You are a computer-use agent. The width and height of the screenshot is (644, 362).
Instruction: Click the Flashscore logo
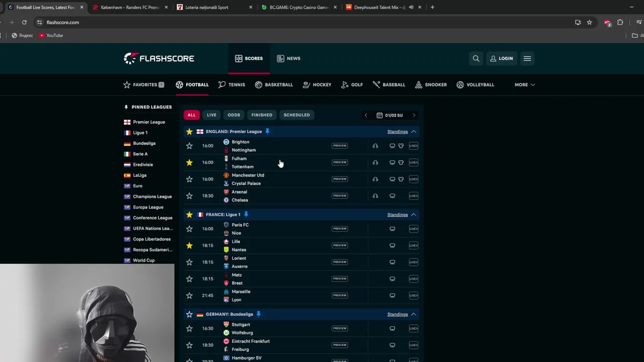159,58
